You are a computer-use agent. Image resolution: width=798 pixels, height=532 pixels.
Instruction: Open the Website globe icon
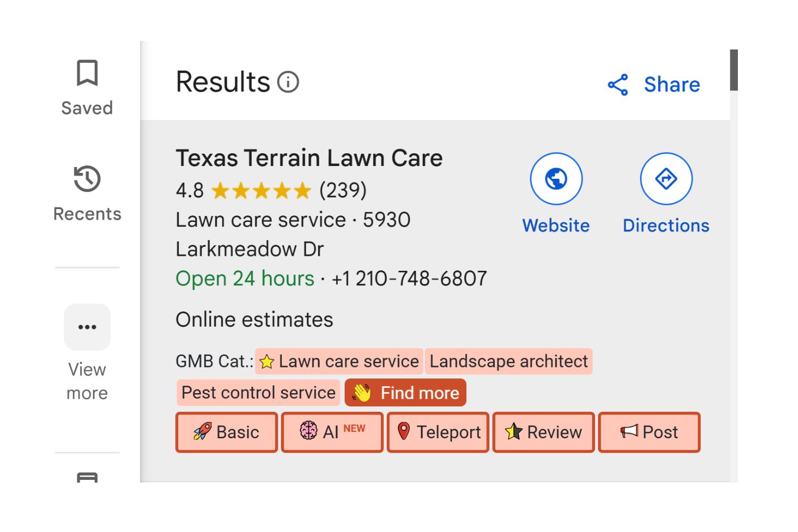point(556,179)
